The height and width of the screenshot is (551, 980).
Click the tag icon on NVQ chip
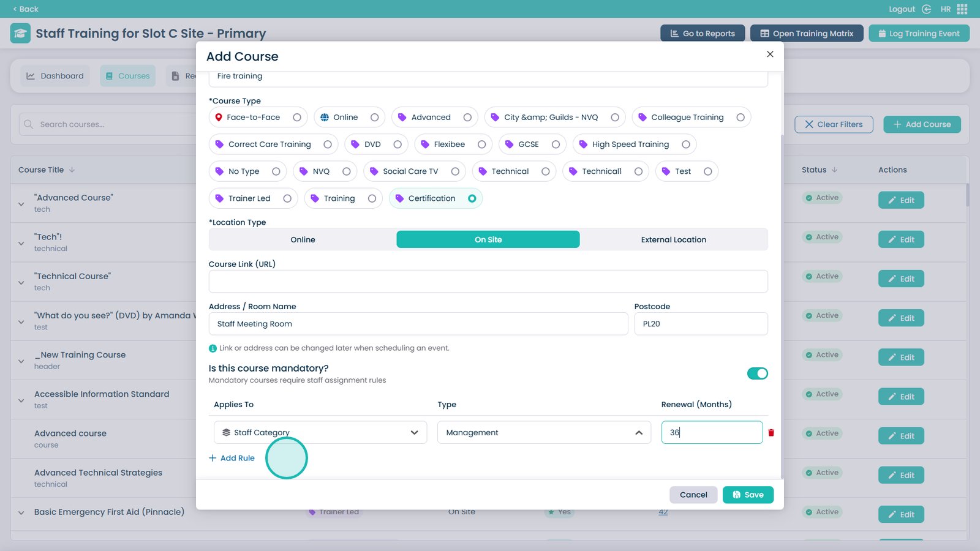pyautogui.click(x=304, y=171)
